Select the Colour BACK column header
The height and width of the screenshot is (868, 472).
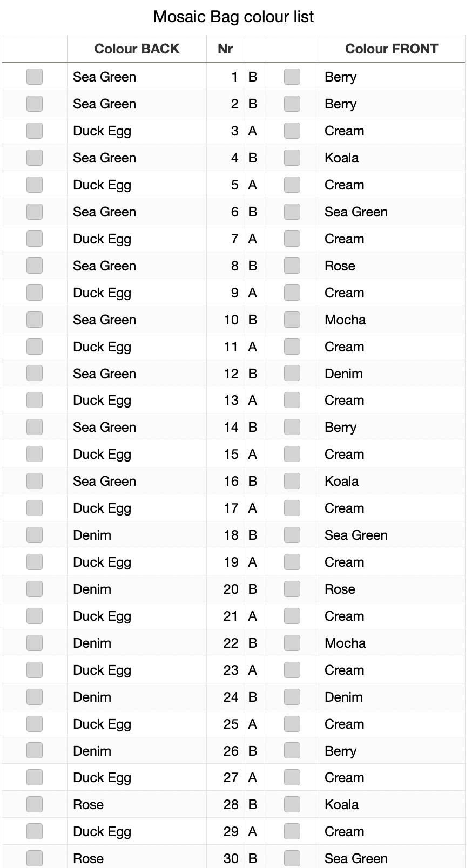pos(137,49)
